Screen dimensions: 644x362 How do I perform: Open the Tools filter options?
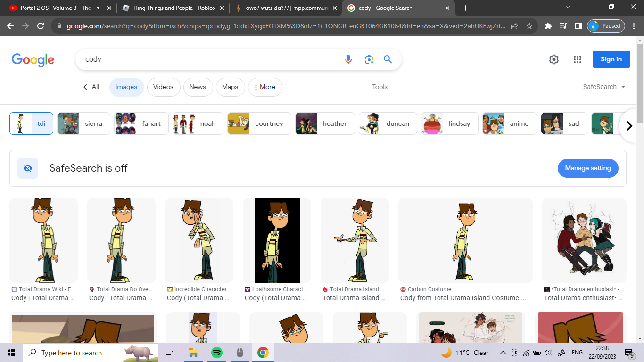click(x=380, y=87)
